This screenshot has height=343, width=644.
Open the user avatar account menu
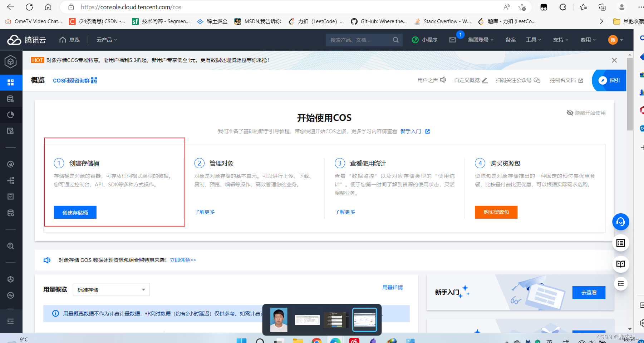coord(615,40)
